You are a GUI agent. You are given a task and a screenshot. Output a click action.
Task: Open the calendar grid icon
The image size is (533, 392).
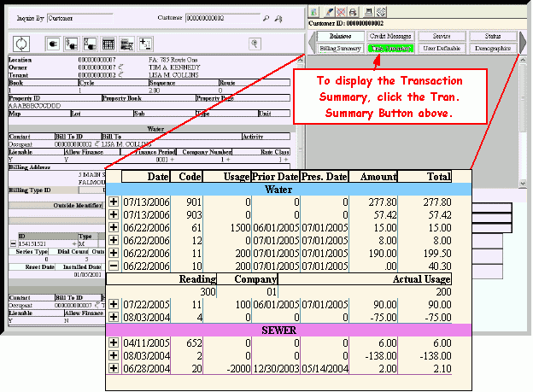[108, 44]
